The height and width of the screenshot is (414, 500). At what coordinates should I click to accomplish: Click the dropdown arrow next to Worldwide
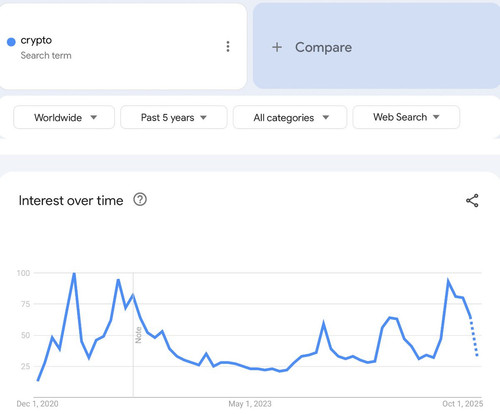[94, 117]
